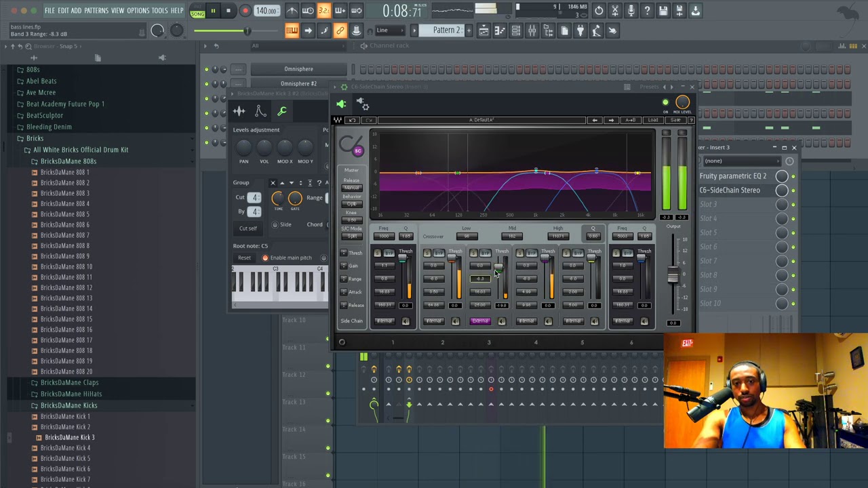Open the plugin picker plug icon
The height and width of the screenshot is (488, 868).
point(580,30)
